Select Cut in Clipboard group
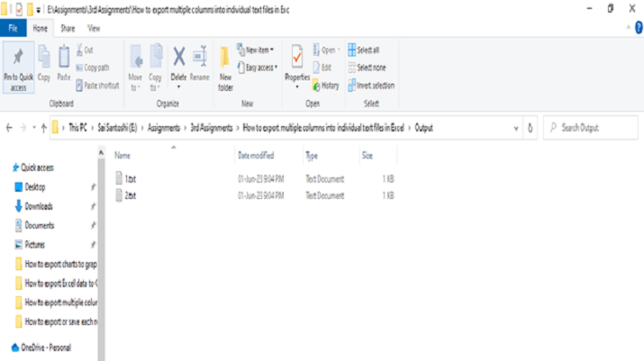The width and height of the screenshot is (644, 361). [85, 50]
